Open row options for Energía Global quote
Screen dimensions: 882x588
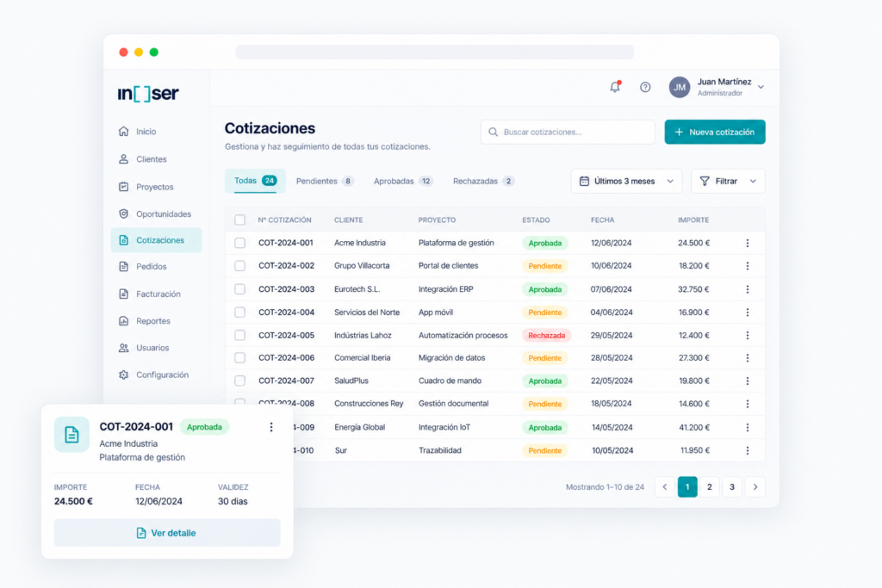click(x=748, y=428)
